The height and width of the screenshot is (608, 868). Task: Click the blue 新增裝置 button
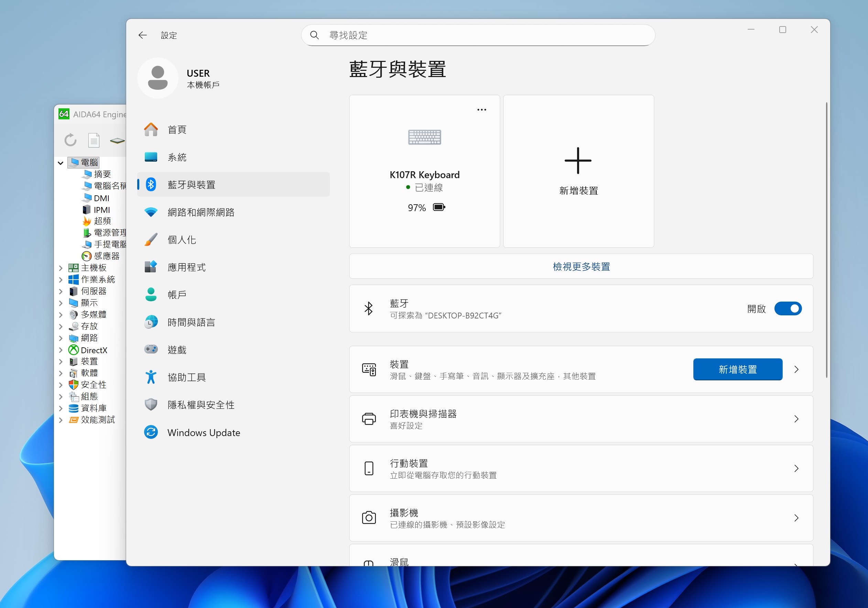pos(737,369)
